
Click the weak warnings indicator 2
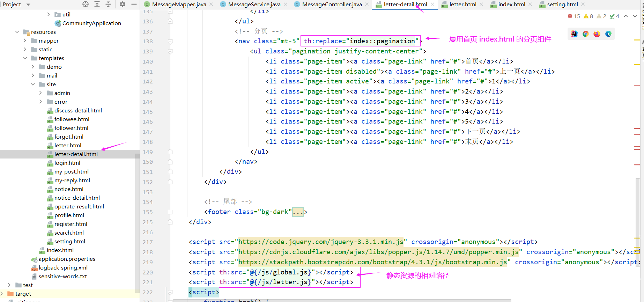tap(601, 16)
